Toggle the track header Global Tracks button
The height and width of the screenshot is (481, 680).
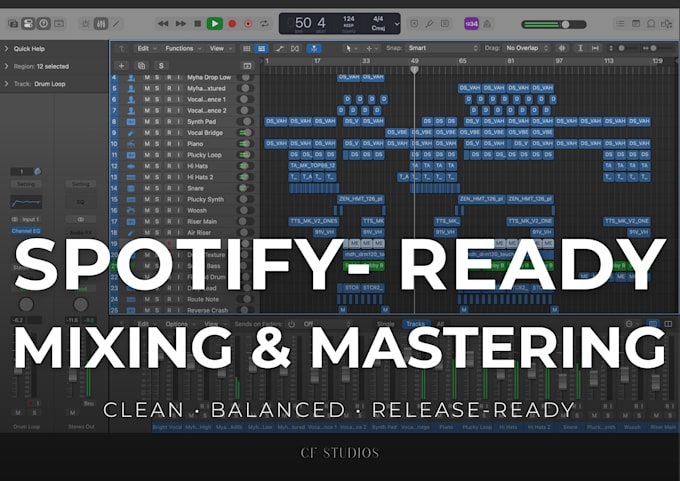(x=247, y=66)
